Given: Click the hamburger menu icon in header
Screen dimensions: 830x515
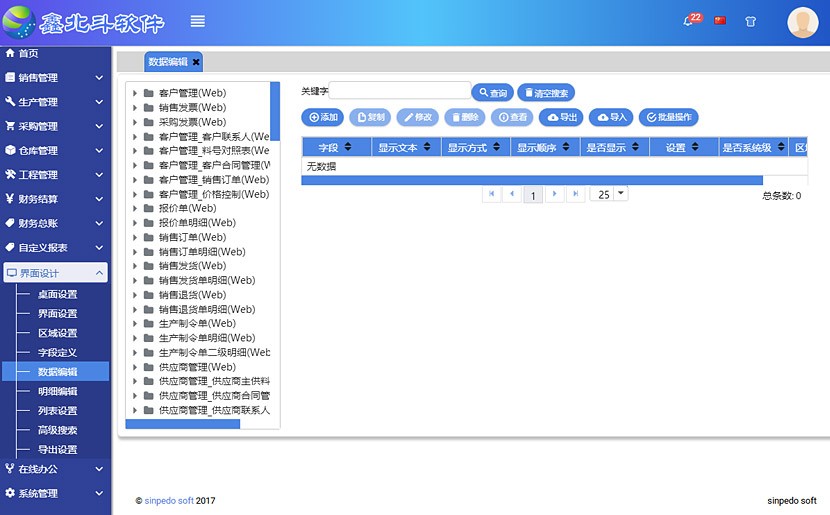Looking at the screenshot, I should tap(198, 21).
